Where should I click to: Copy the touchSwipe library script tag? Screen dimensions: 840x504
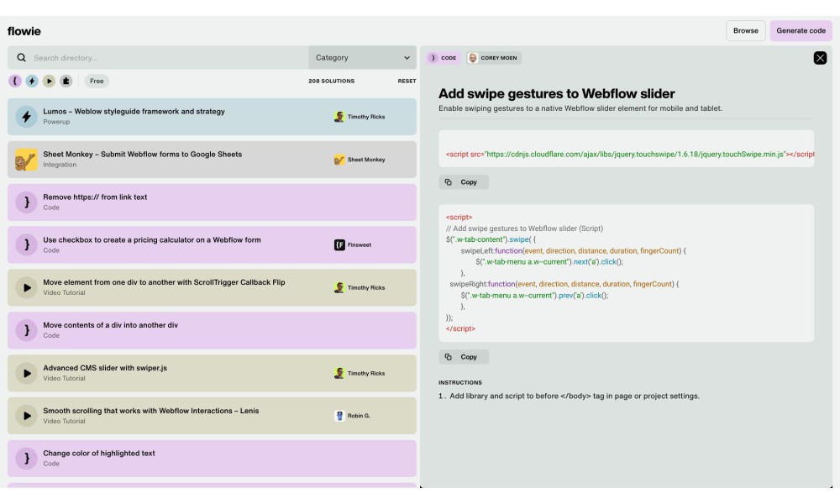pos(464,182)
